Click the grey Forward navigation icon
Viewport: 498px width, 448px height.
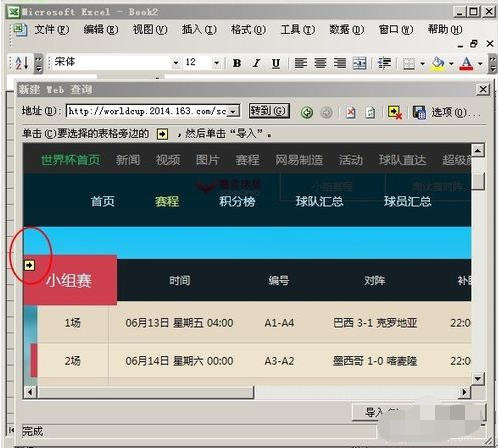tap(326, 112)
